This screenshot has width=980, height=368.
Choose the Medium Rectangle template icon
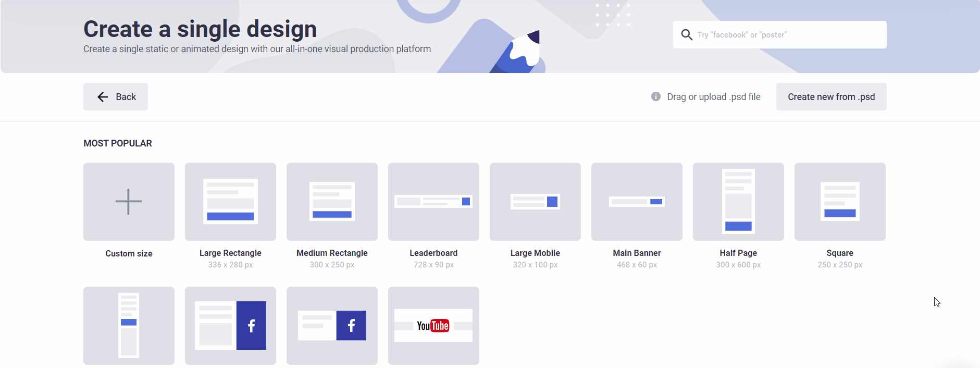[x=332, y=202]
